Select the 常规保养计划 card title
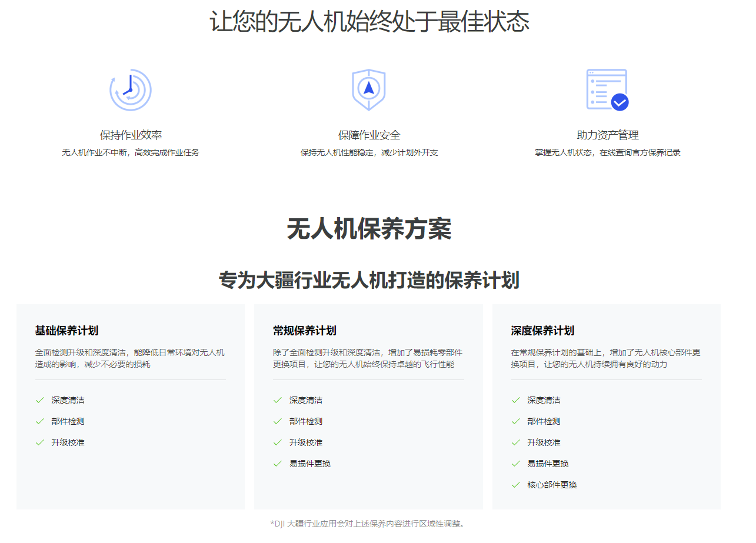 pyautogui.click(x=305, y=331)
